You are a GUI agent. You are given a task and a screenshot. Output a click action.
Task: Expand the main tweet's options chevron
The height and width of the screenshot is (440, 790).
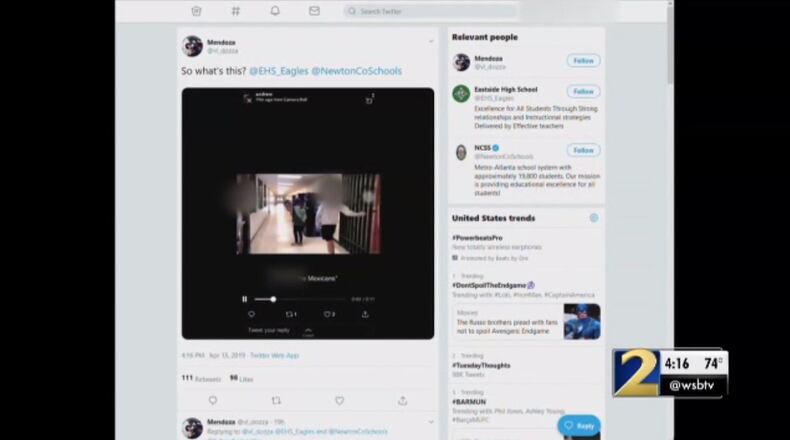coord(431,42)
